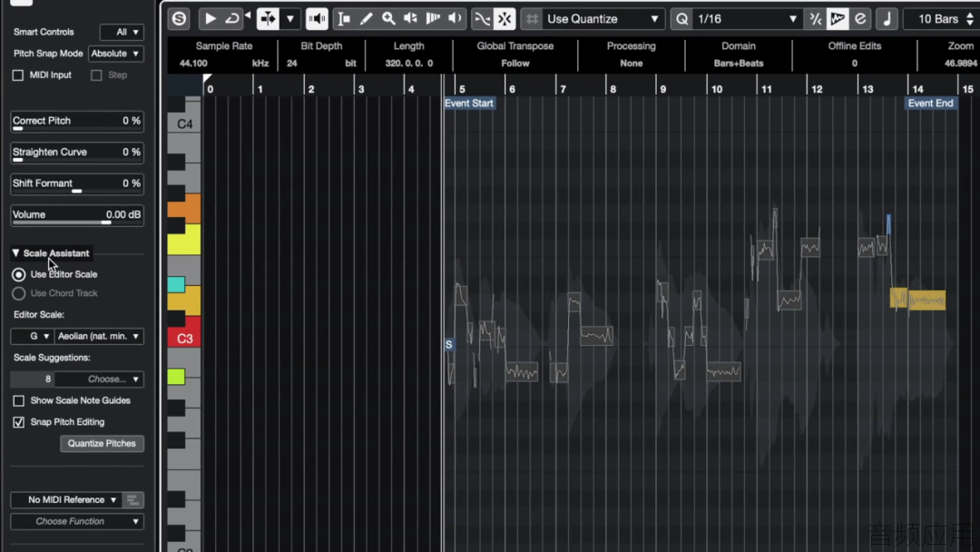This screenshot has width=980, height=552.
Task: Open the Smart Controls 'All' dropdown
Action: pos(122,32)
